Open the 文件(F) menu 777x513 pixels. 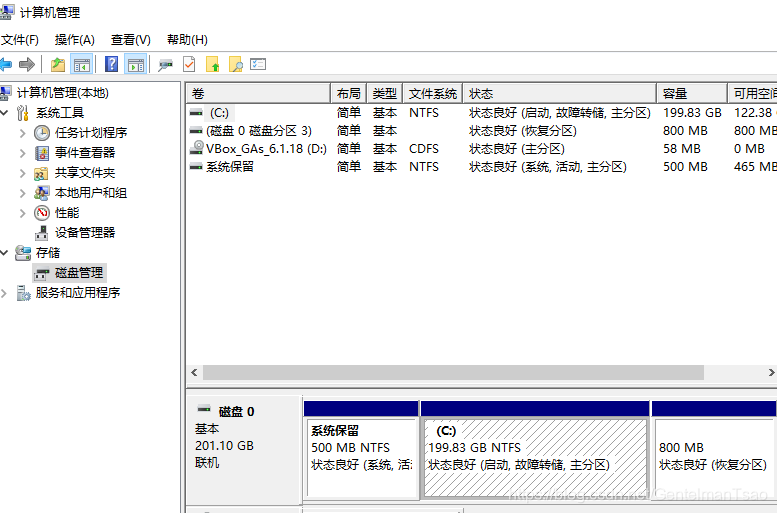pyautogui.click(x=20, y=40)
